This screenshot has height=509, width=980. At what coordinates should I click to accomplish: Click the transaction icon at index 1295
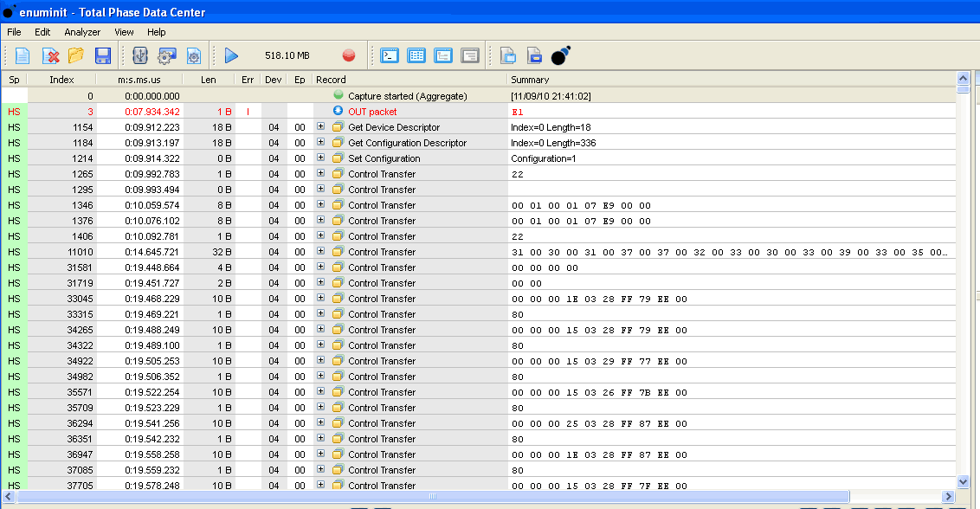pos(338,189)
